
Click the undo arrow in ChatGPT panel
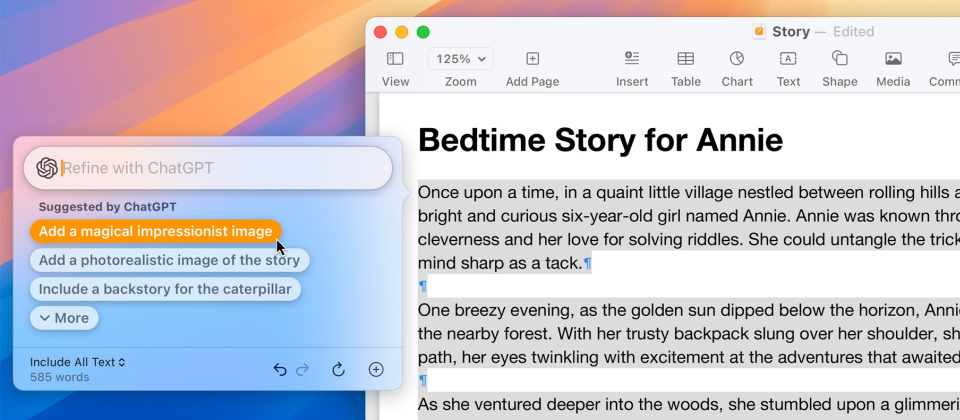[280, 369]
